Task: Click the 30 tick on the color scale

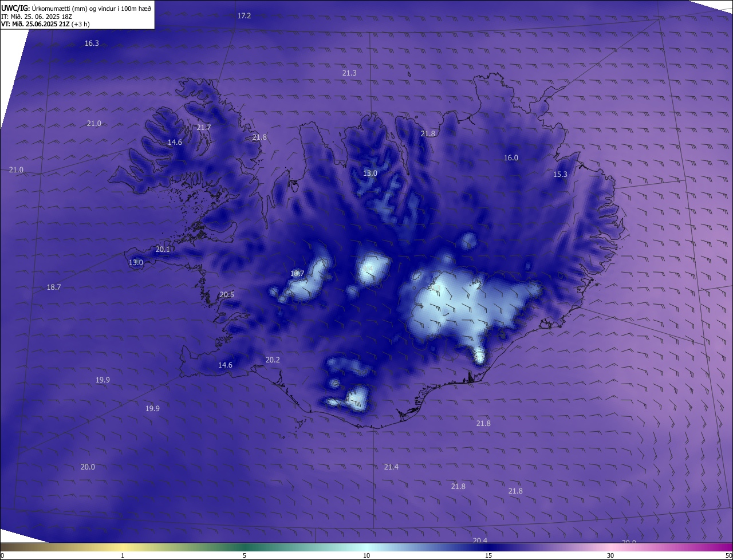Action: point(610,555)
